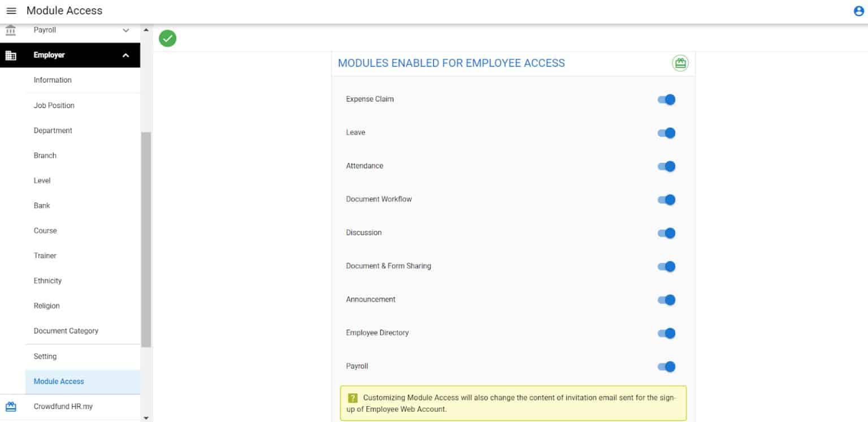Toggle the Payroll module switch

pyautogui.click(x=666, y=366)
